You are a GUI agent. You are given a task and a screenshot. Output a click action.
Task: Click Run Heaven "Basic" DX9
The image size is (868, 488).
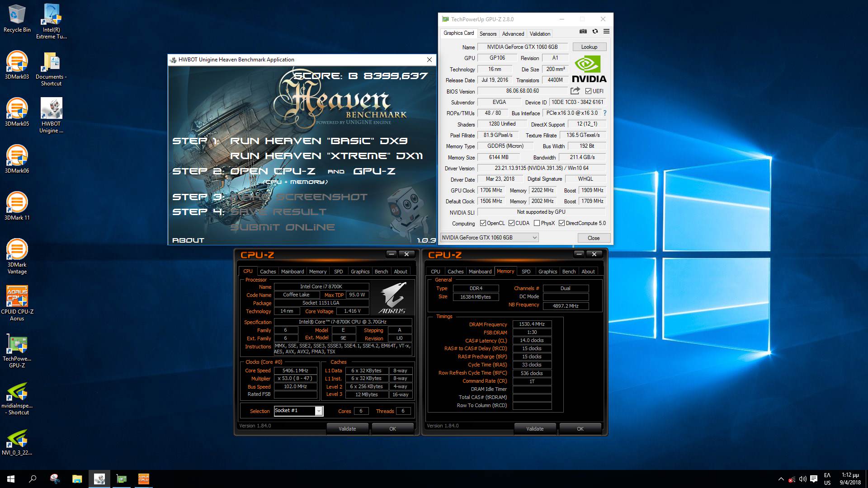[x=319, y=141]
